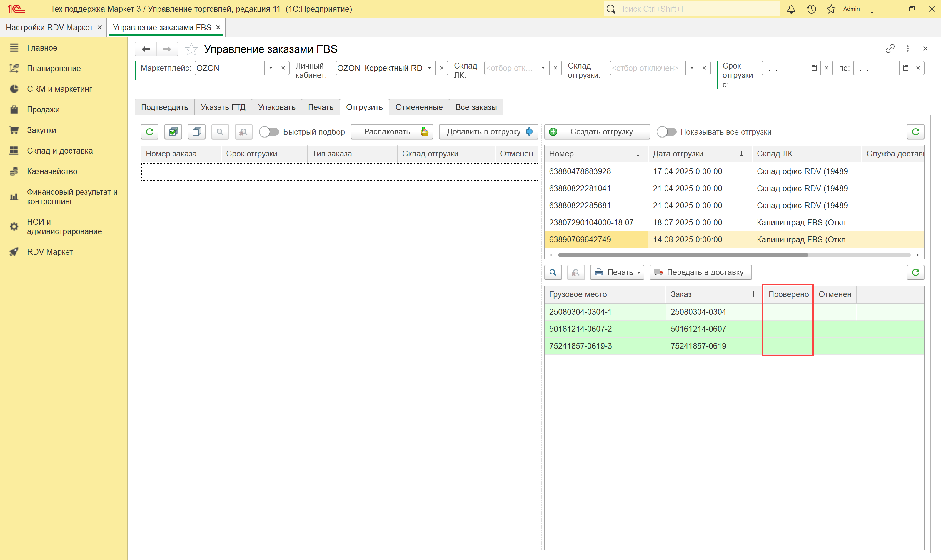Image resolution: width=941 pixels, height=560 pixels.
Task: Add form to favorites with star icon
Action: [191, 49]
